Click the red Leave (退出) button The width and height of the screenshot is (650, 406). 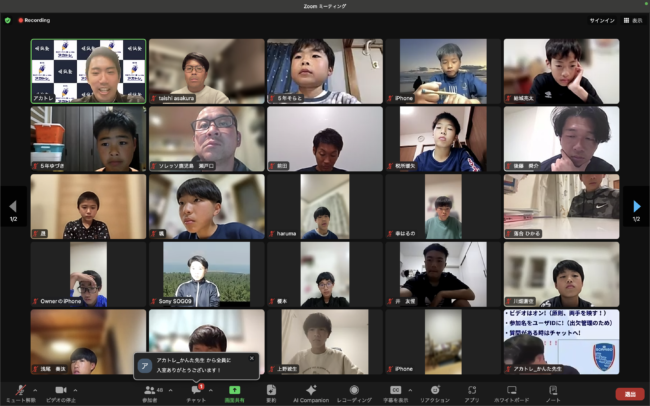[629, 394]
